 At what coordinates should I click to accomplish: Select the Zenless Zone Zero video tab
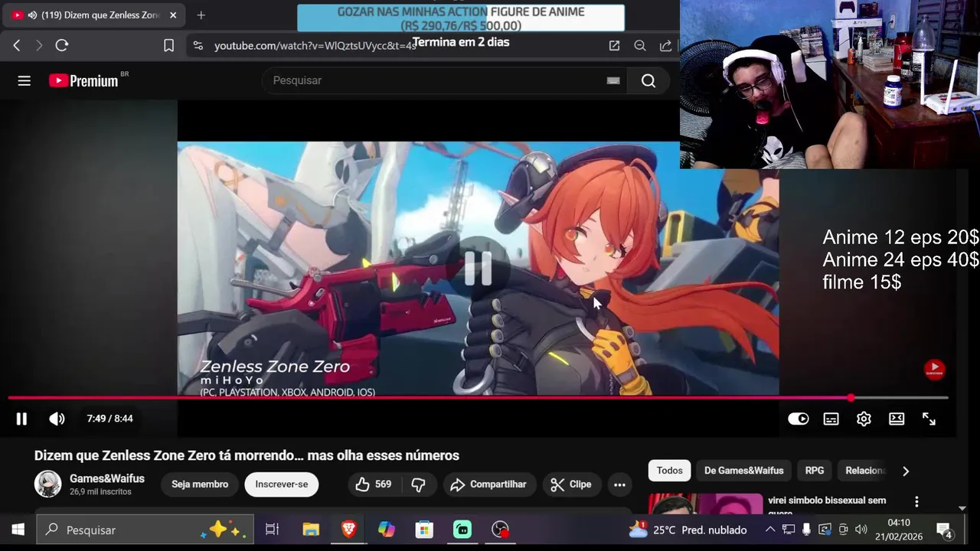(x=93, y=15)
